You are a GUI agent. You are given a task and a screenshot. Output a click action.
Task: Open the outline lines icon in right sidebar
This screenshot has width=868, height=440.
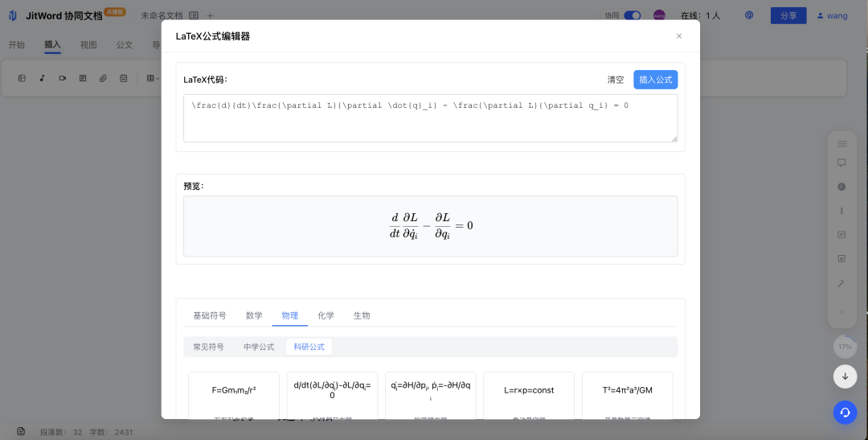click(842, 144)
